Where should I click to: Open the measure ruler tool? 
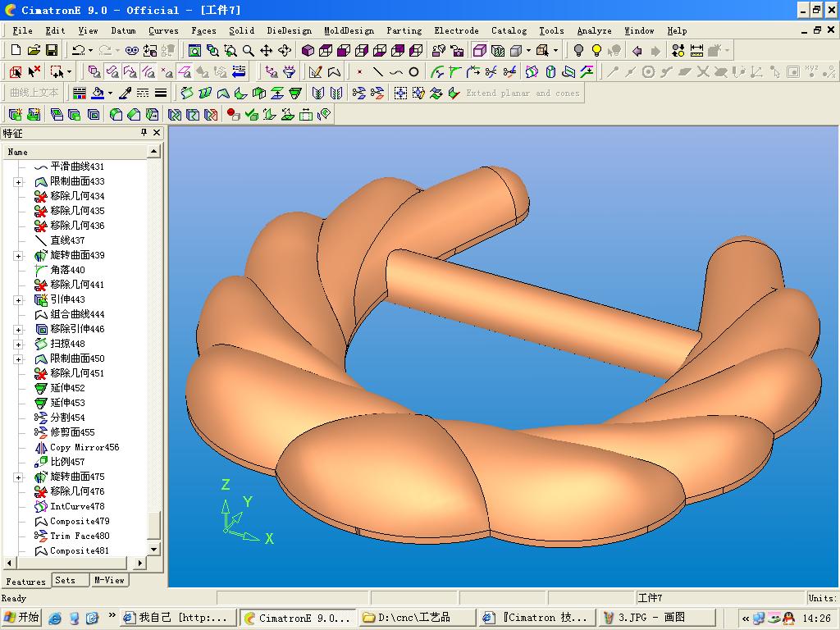pos(696,50)
